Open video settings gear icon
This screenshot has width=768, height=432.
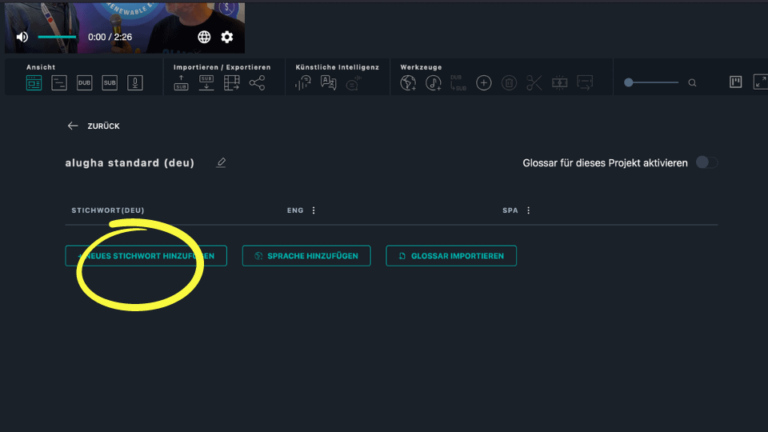(227, 37)
